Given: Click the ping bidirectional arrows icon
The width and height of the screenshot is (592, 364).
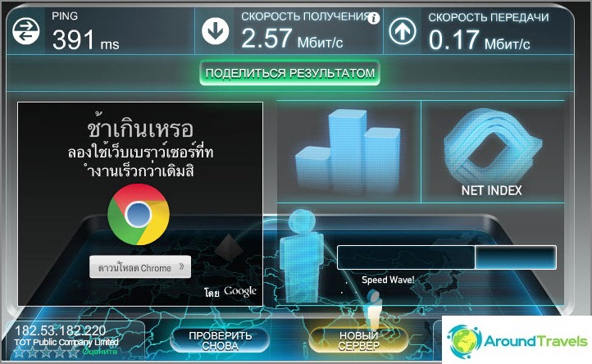Looking at the screenshot, I should click(26, 30).
